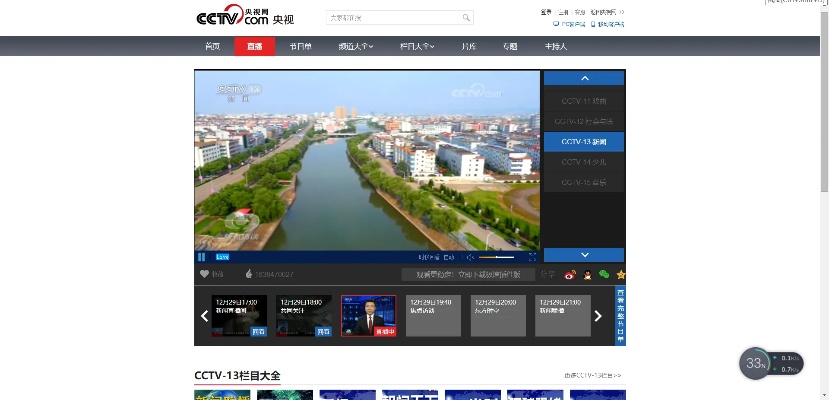Share the video to Weibo
829x400 pixels.
pos(570,274)
